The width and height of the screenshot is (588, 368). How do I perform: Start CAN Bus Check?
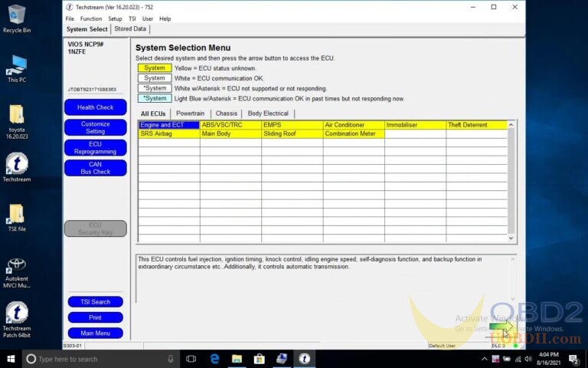(95, 168)
